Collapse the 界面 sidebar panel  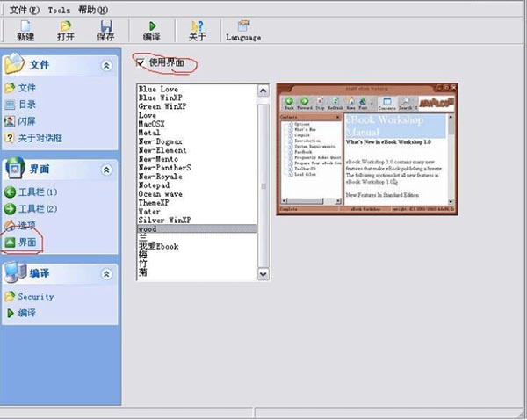[x=106, y=168]
